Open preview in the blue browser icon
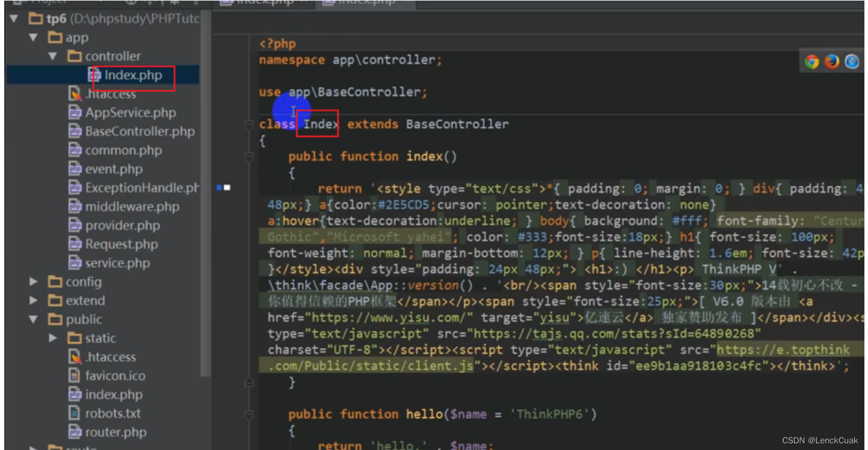This screenshot has width=868, height=450. (x=852, y=62)
